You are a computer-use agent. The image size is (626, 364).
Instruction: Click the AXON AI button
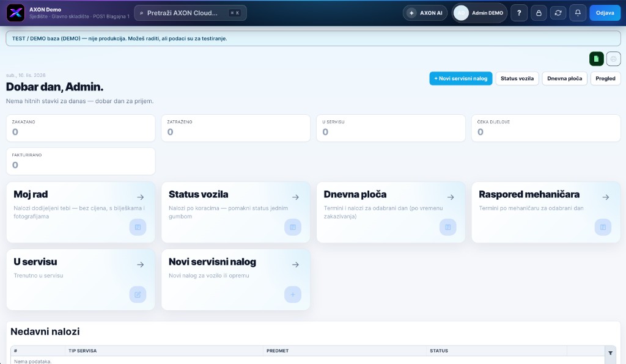click(425, 13)
